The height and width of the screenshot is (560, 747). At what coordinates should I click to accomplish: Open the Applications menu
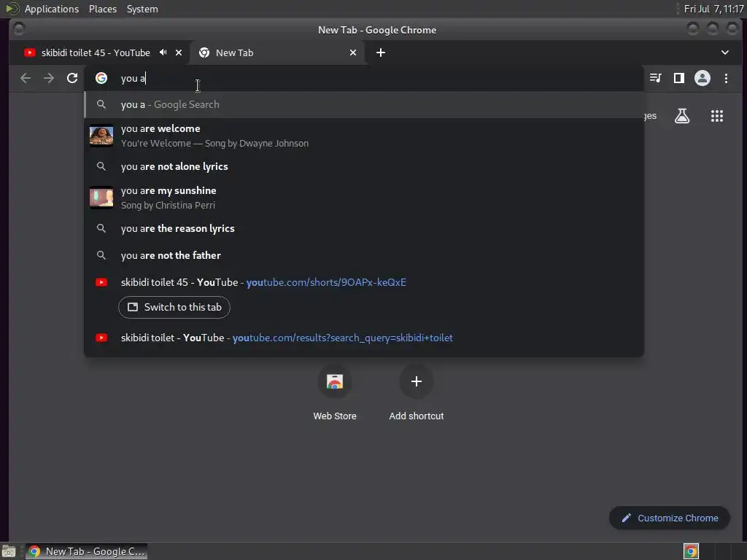click(52, 9)
